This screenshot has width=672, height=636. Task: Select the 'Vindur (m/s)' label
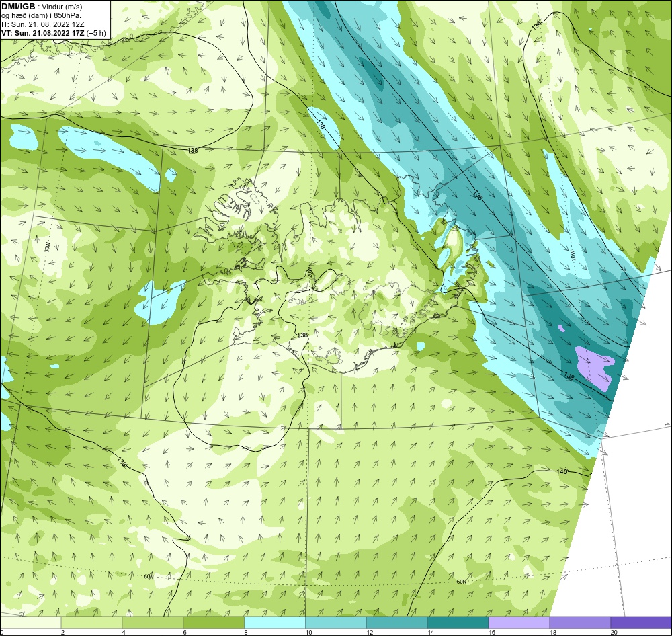[62, 7]
